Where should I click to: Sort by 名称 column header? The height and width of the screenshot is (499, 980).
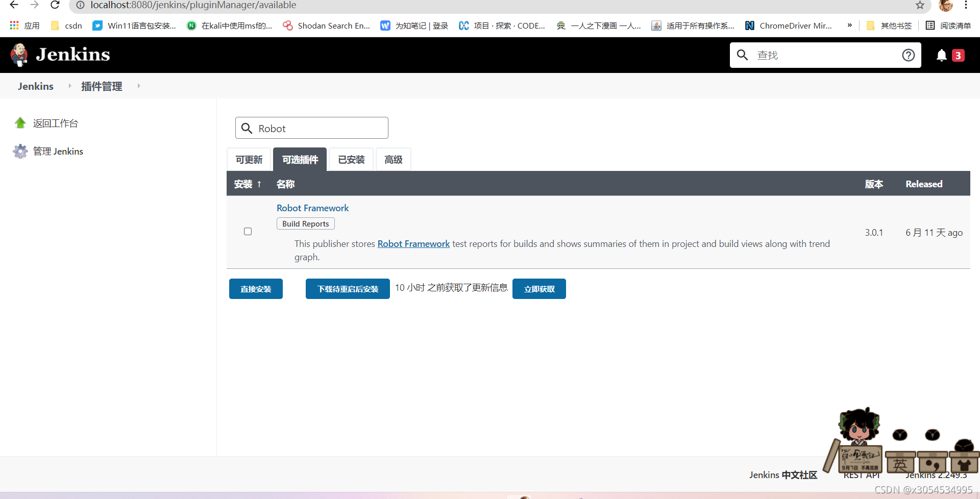pyautogui.click(x=285, y=184)
